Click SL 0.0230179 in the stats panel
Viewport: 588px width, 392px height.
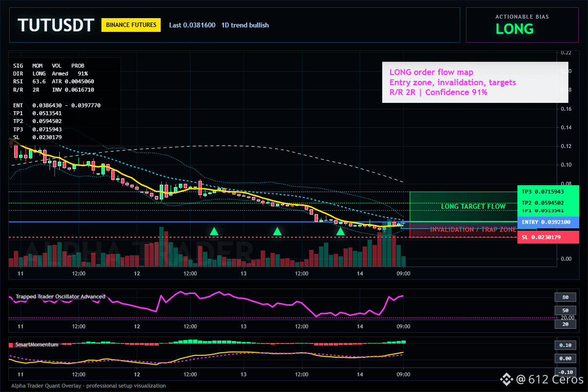click(37, 137)
